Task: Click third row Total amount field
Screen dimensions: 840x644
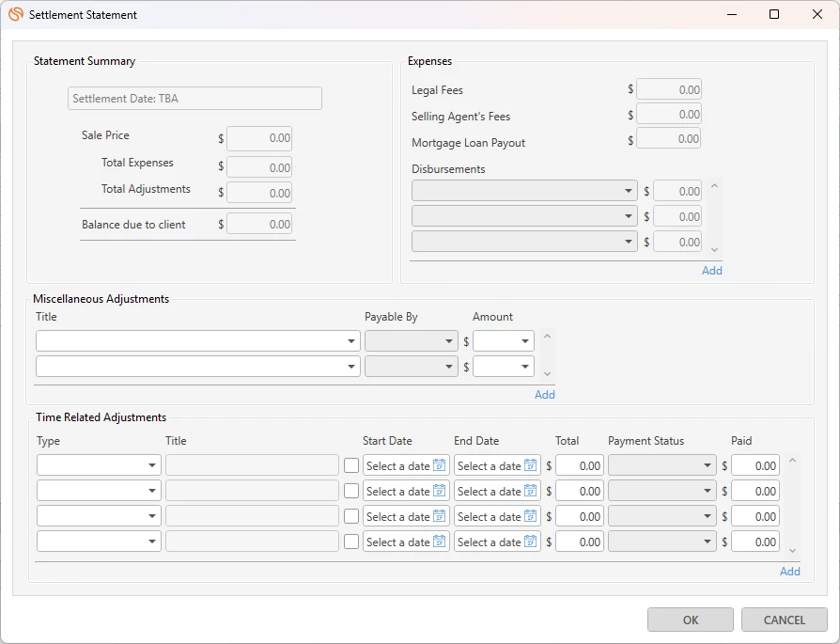Action: pos(580,516)
